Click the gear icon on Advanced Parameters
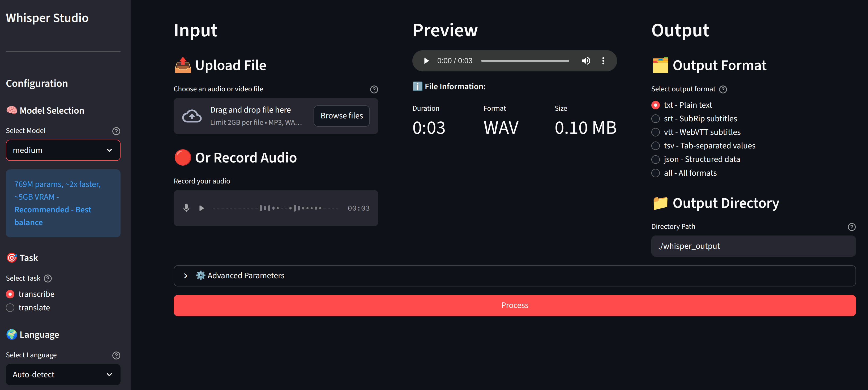The width and height of the screenshot is (868, 390). coord(200,276)
